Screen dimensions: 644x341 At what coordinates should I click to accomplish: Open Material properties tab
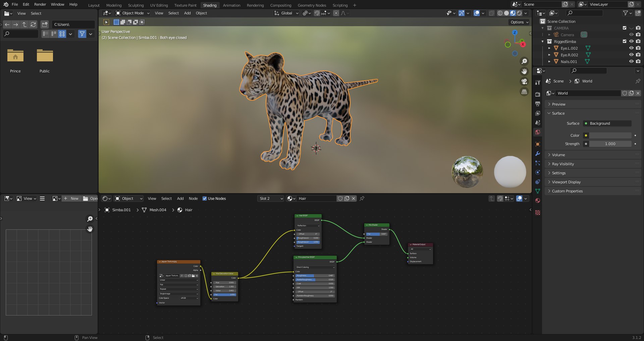pos(538,201)
